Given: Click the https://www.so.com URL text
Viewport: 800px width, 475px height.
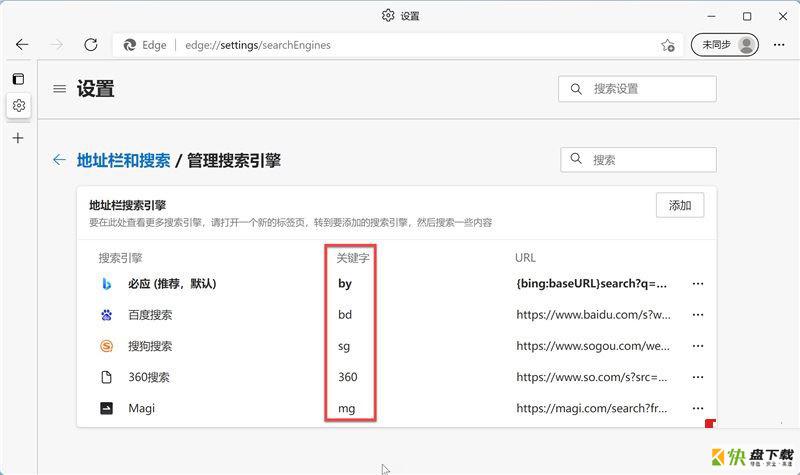Looking at the screenshot, I should [x=591, y=377].
